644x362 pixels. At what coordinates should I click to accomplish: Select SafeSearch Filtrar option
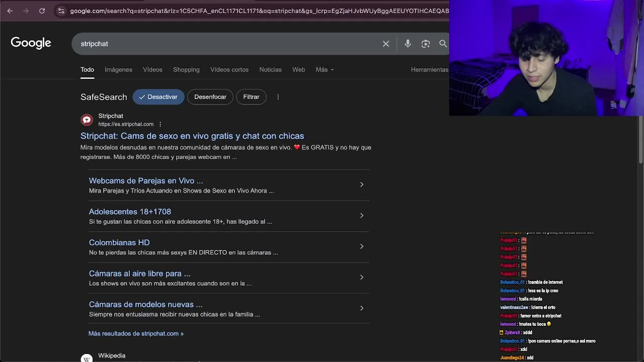point(251,97)
